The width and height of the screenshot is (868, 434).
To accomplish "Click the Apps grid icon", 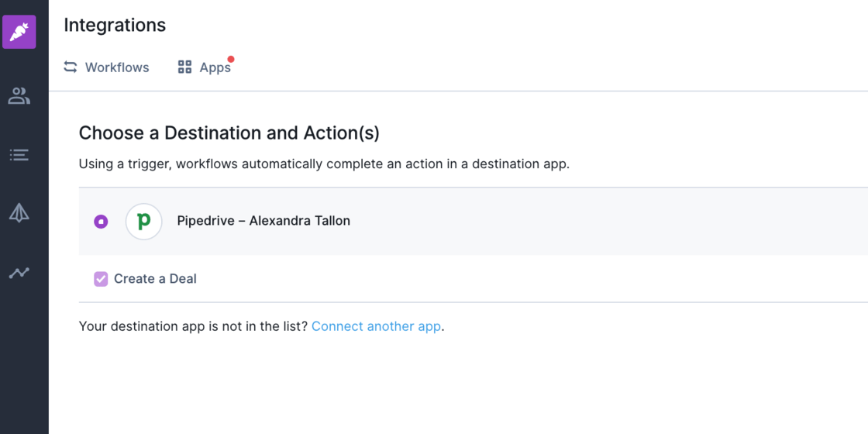I will coord(184,67).
